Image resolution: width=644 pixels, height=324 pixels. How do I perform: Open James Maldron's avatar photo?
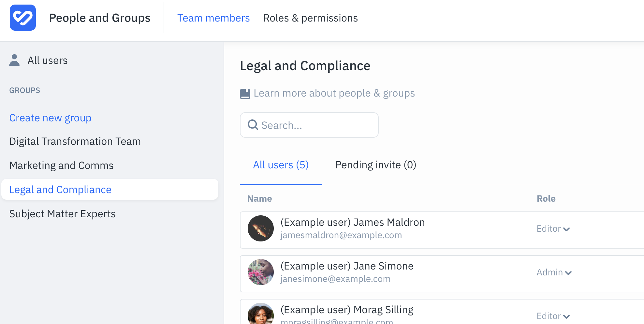click(261, 228)
